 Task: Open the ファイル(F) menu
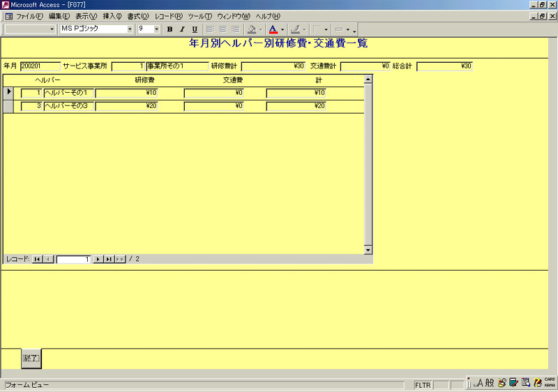pyautogui.click(x=29, y=16)
